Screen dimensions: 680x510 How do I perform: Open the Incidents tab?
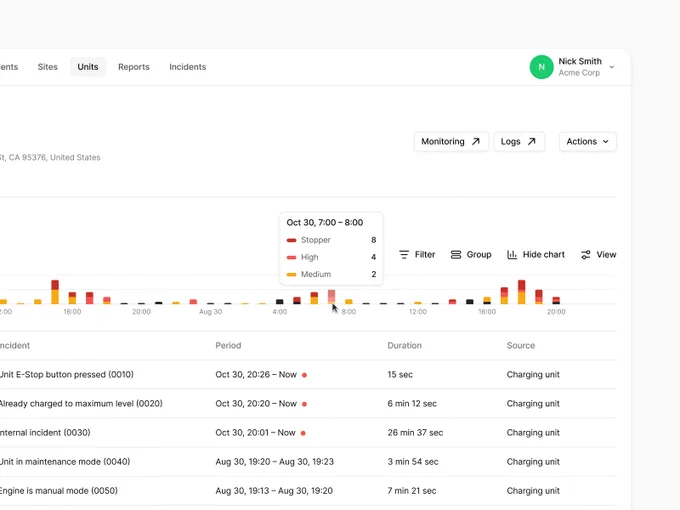tap(187, 67)
